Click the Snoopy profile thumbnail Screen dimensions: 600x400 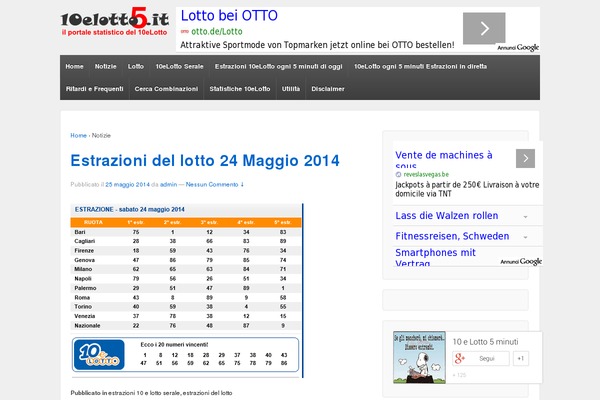tap(415, 356)
